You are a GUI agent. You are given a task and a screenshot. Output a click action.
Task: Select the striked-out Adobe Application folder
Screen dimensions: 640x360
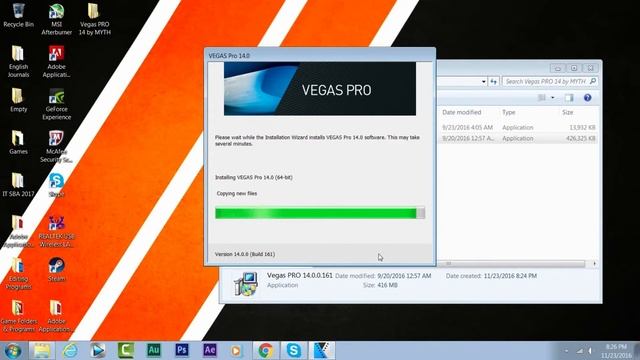18,231
